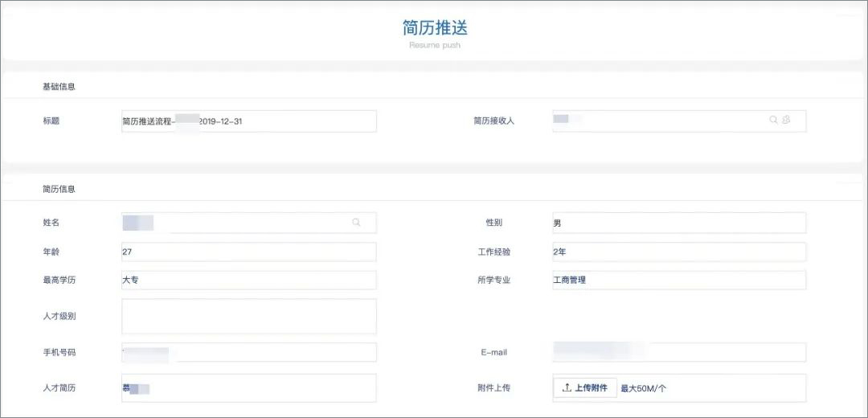
Task: Click the 手机号码 label
Action: pos(59,352)
